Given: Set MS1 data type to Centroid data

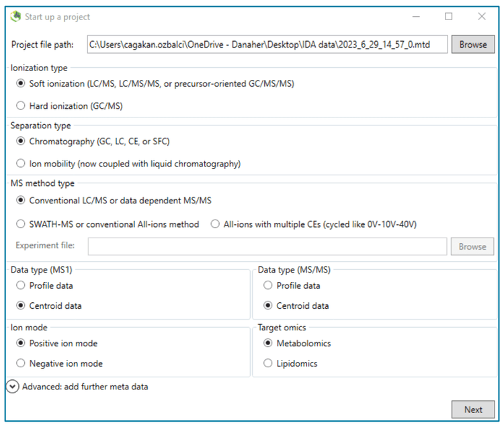Looking at the screenshot, I should pyautogui.click(x=21, y=306).
